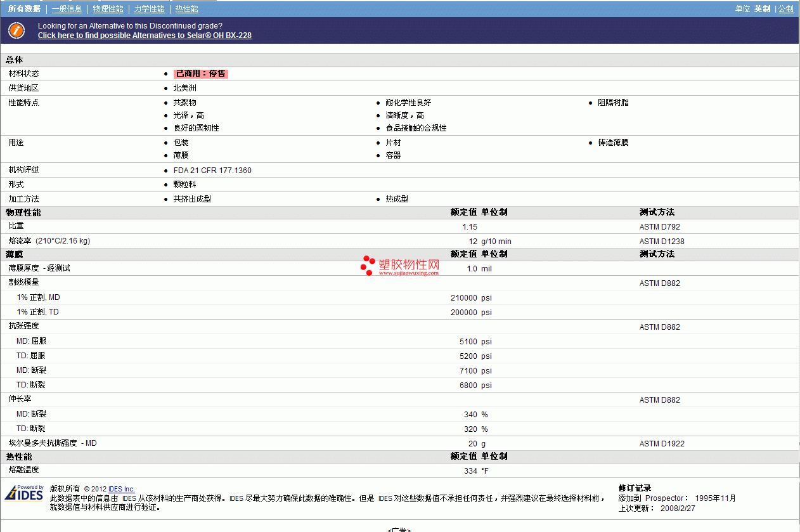Click the 修订记录 heading

635,488
